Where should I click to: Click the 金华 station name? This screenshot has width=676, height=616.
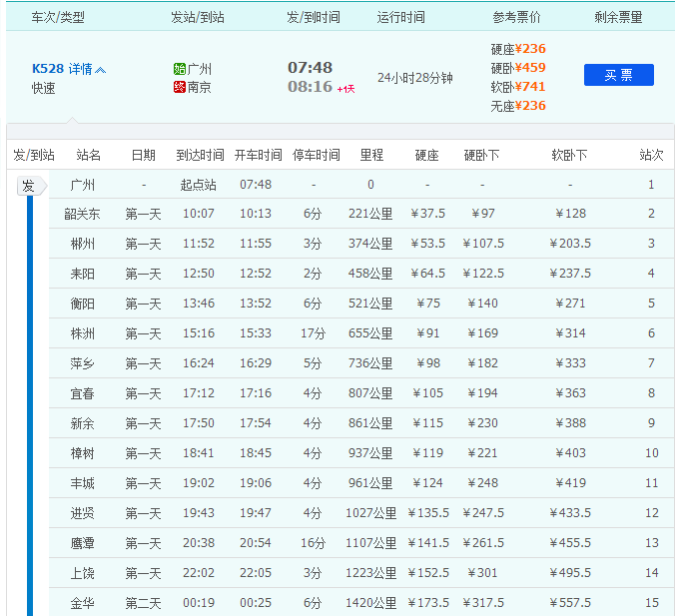click(82, 603)
